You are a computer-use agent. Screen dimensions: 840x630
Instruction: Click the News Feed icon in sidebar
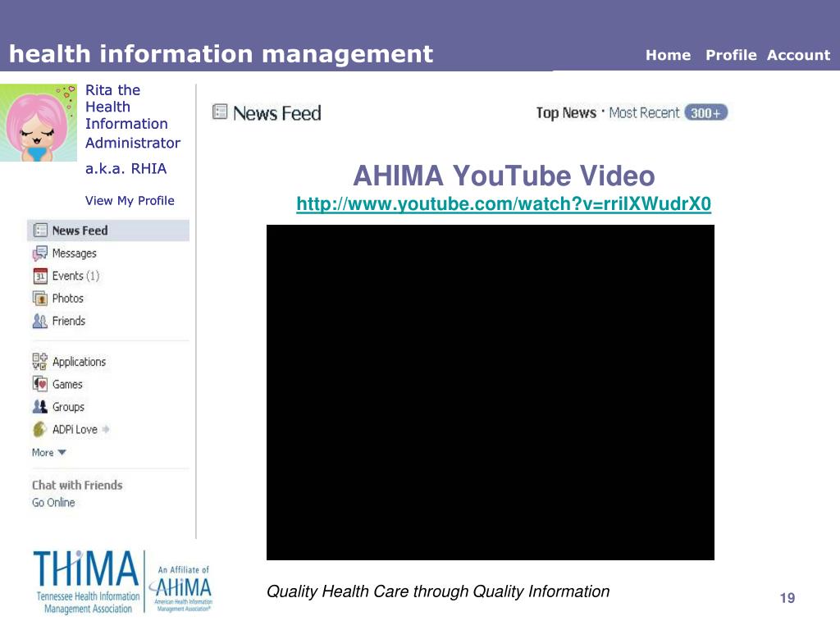click(x=40, y=231)
